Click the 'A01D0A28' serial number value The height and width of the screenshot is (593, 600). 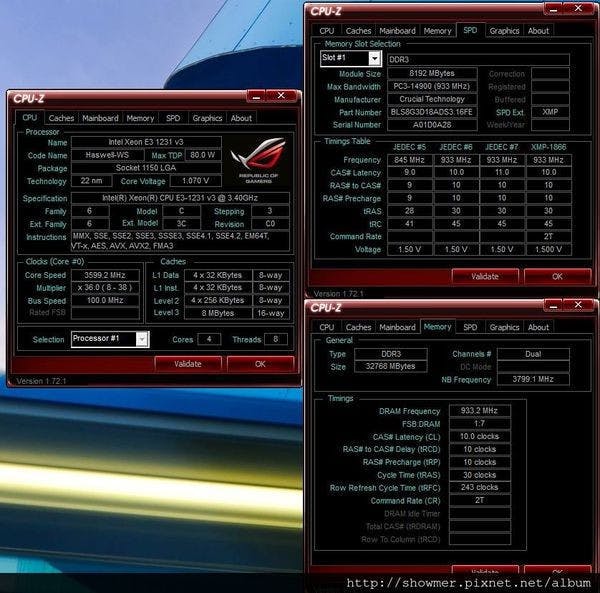[x=432, y=125]
